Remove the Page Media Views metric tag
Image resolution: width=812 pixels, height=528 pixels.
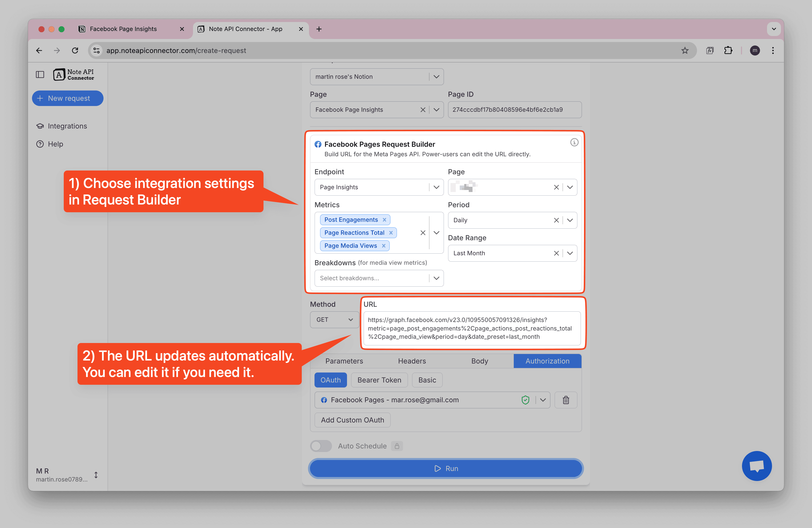tap(384, 245)
